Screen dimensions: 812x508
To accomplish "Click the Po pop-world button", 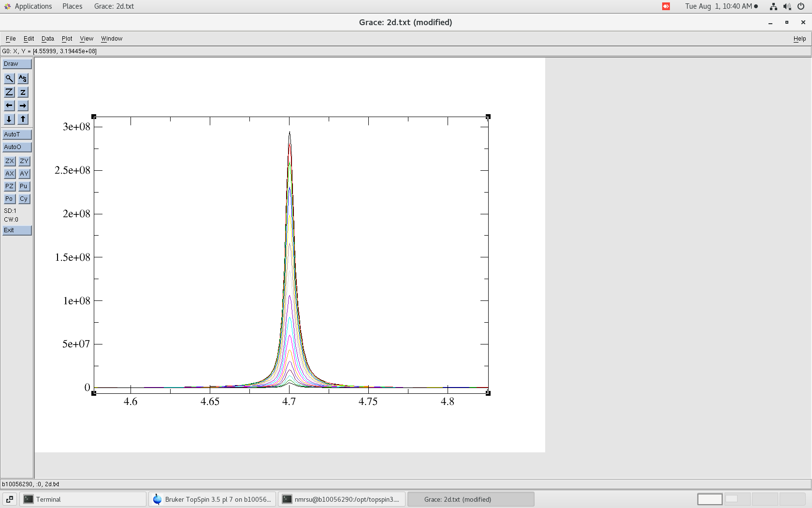I will 10,199.
